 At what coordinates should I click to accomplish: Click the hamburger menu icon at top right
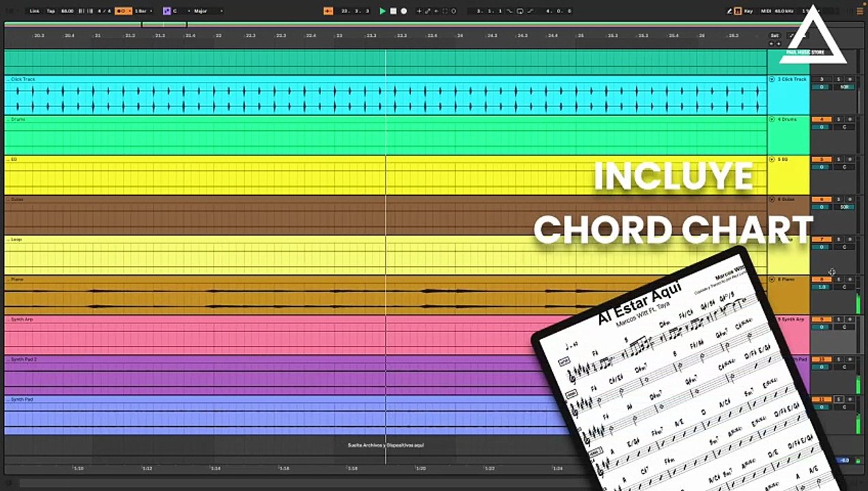pos(860,12)
